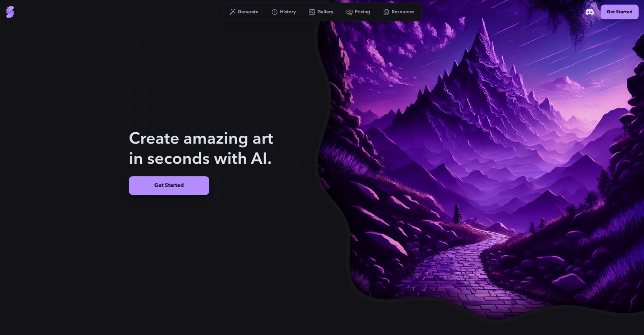Click the "Create amazing art" headline text
The image size is (644, 335).
[201, 139]
